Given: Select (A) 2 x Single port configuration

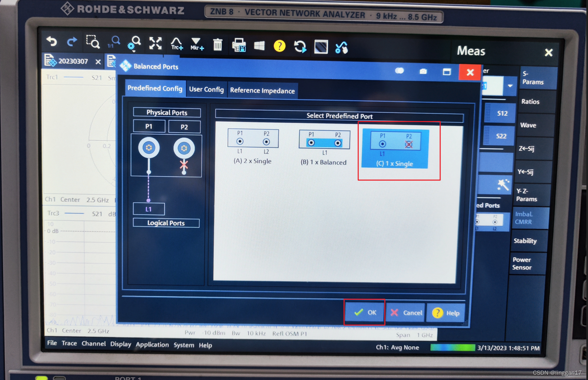Looking at the screenshot, I should 253,147.
